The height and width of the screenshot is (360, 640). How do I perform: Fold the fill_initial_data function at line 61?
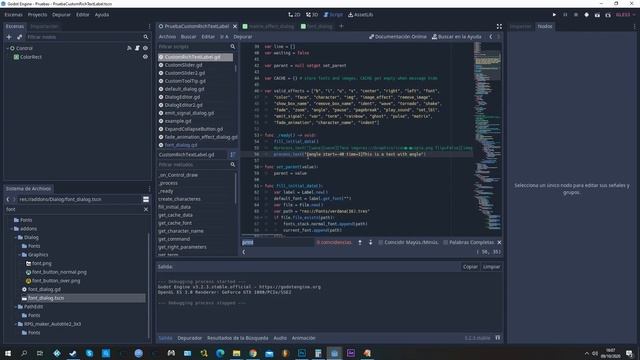pos(262,186)
